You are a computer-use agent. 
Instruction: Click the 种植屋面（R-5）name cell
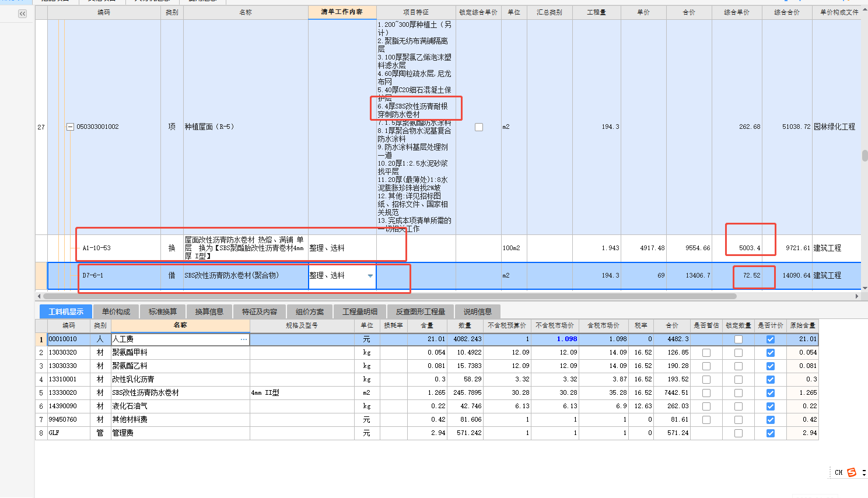pyautogui.click(x=246, y=127)
